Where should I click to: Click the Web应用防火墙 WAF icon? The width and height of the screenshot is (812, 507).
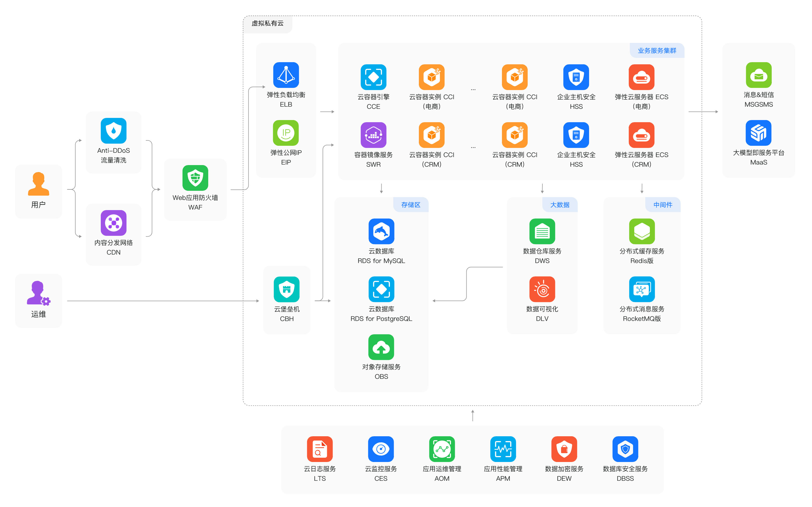point(195,178)
